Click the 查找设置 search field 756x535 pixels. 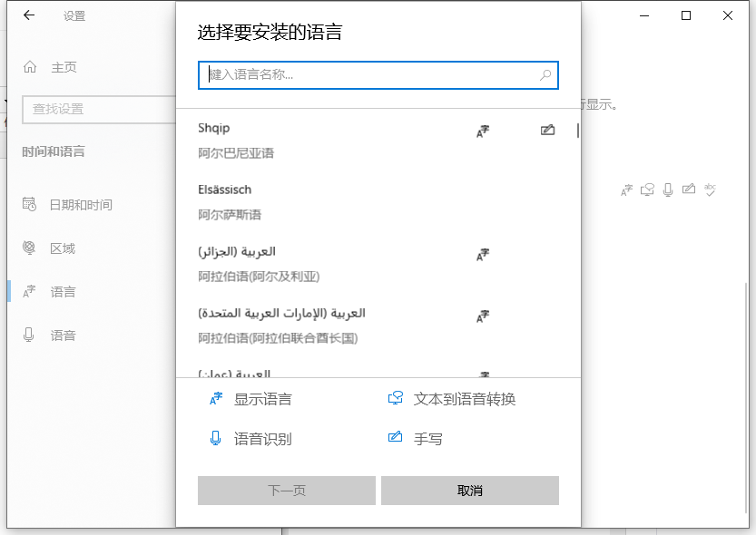(91, 109)
